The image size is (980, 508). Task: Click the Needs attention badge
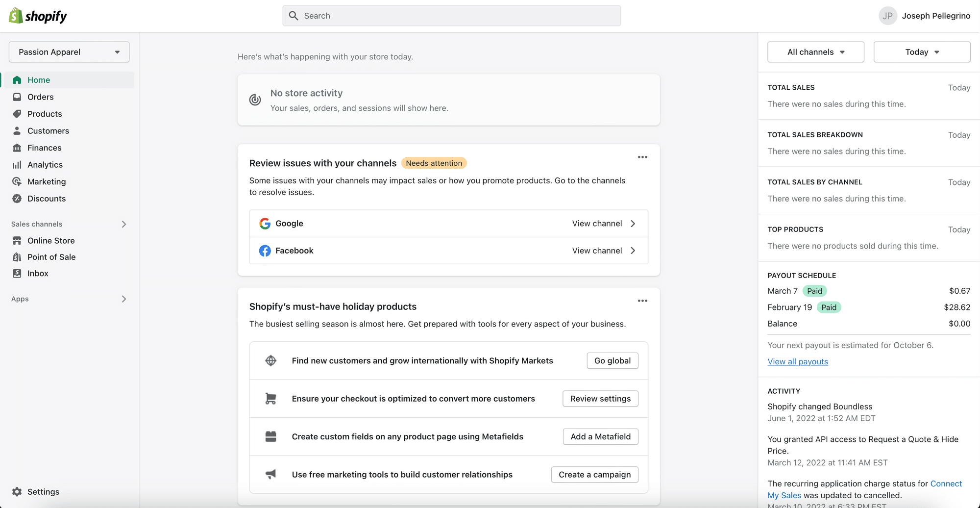coord(434,163)
